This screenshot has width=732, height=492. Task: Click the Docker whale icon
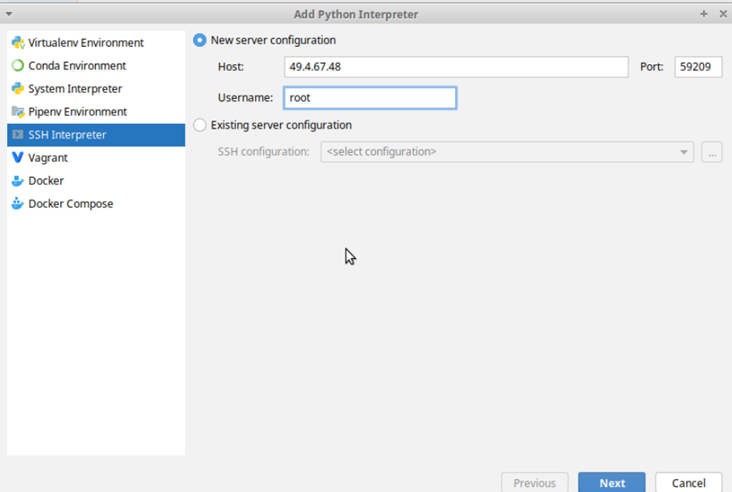click(x=18, y=181)
